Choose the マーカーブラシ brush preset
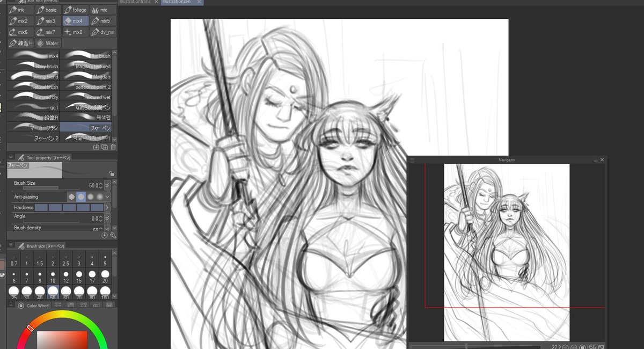This screenshot has width=644, height=349. [33, 128]
